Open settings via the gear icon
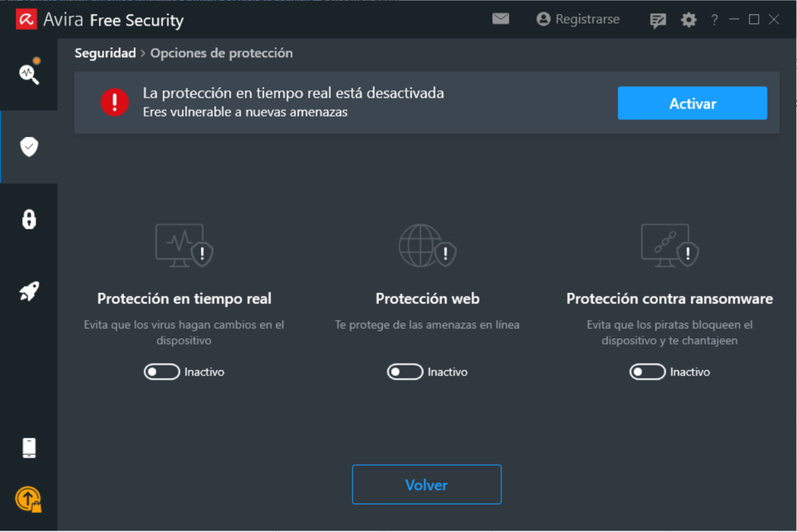 tap(688, 19)
